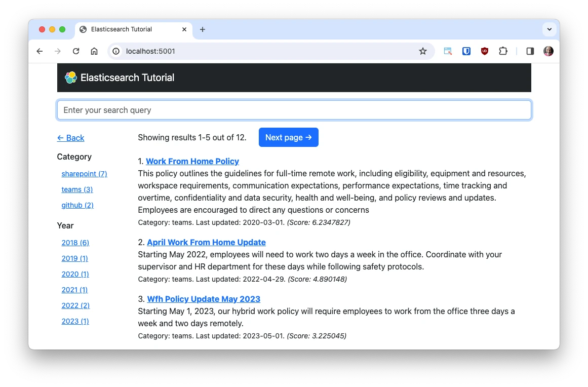Open the Bitwarden extension icon
This screenshot has height=387, width=588.
point(466,51)
